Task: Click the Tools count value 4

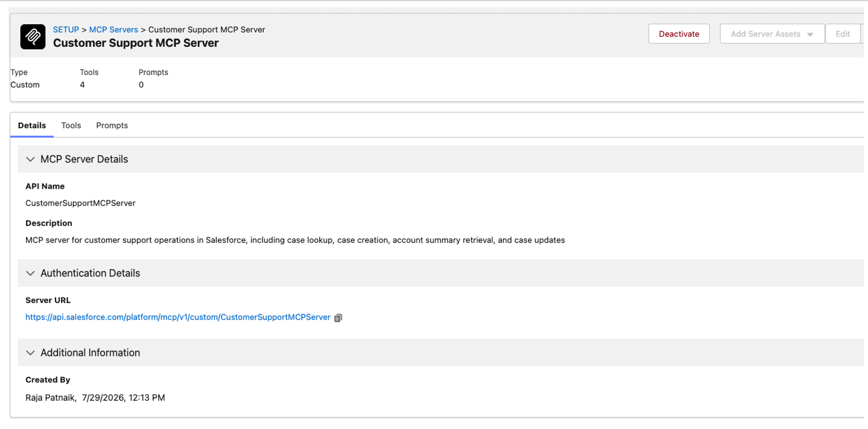Action: (82, 85)
